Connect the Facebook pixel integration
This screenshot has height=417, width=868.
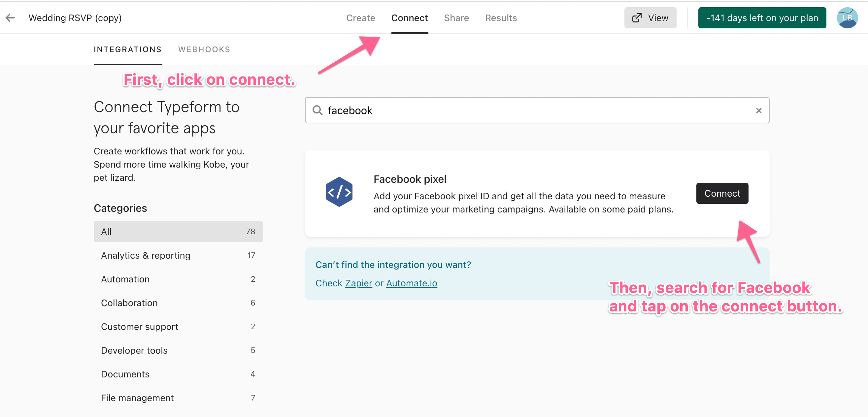click(722, 193)
